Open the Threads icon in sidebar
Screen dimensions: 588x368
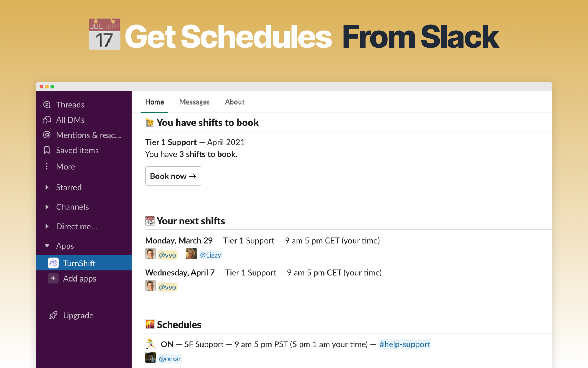point(47,105)
